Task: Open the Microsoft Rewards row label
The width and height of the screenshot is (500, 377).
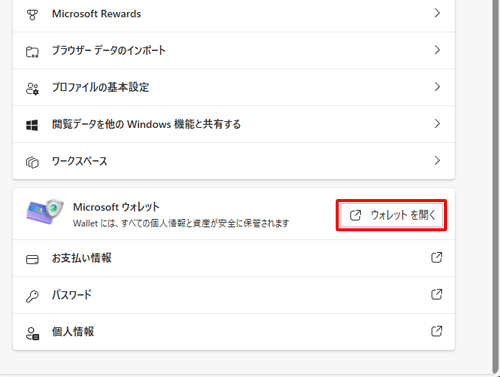Action: (96, 14)
